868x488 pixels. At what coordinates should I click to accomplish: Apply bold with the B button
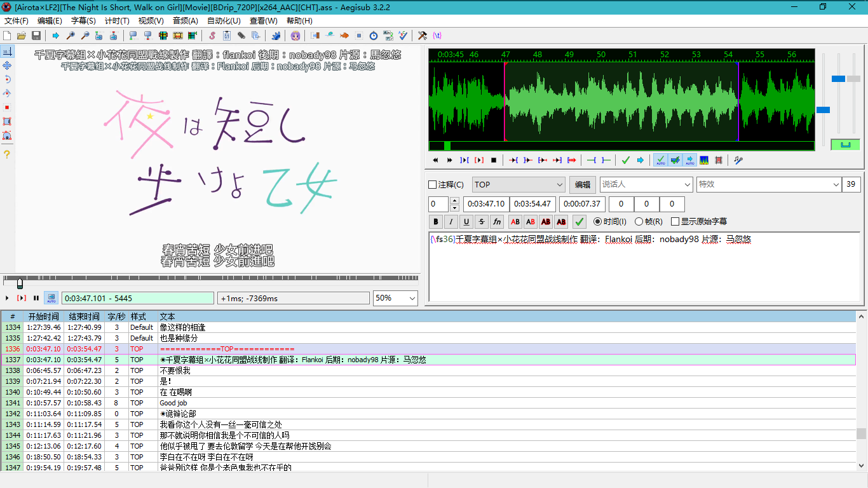[x=436, y=222]
